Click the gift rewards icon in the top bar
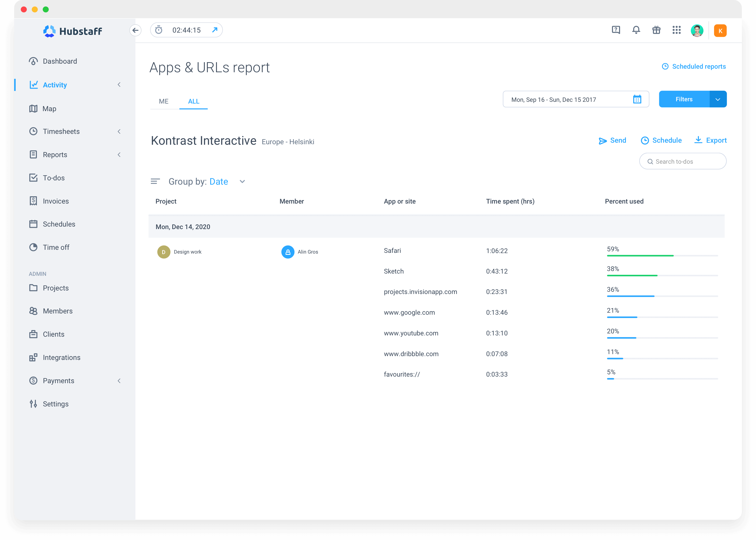The height and width of the screenshot is (540, 756). [x=656, y=30]
